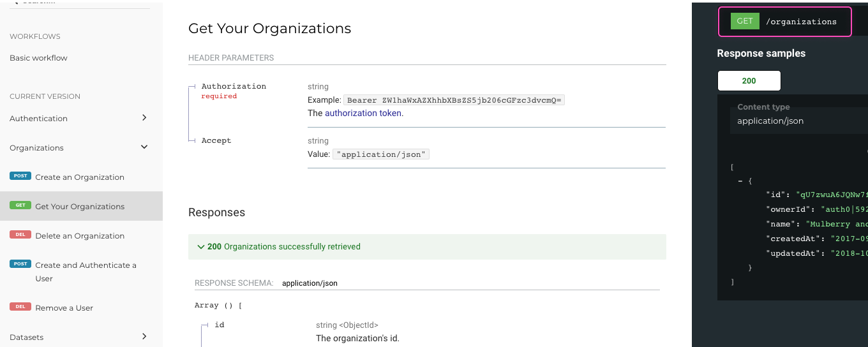The image size is (868, 347).
Task: Select Create an Organization sidebar entry
Action: point(80,177)
